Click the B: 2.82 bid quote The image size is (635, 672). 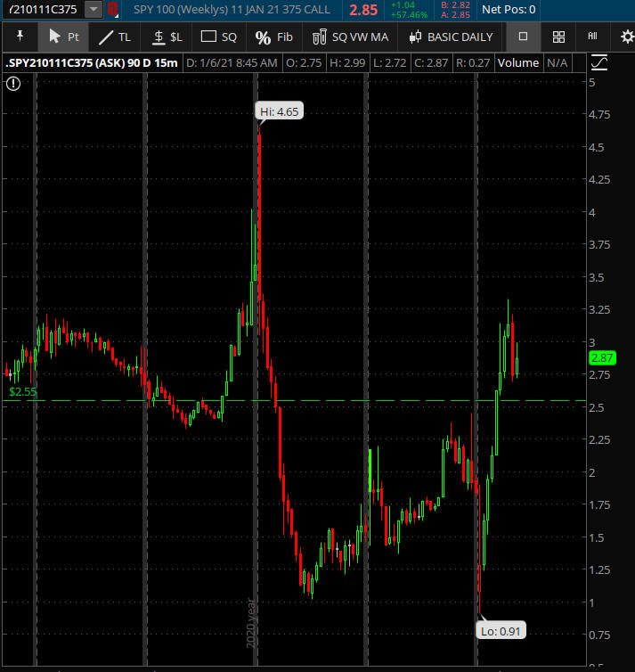click(x=456, y=5)
